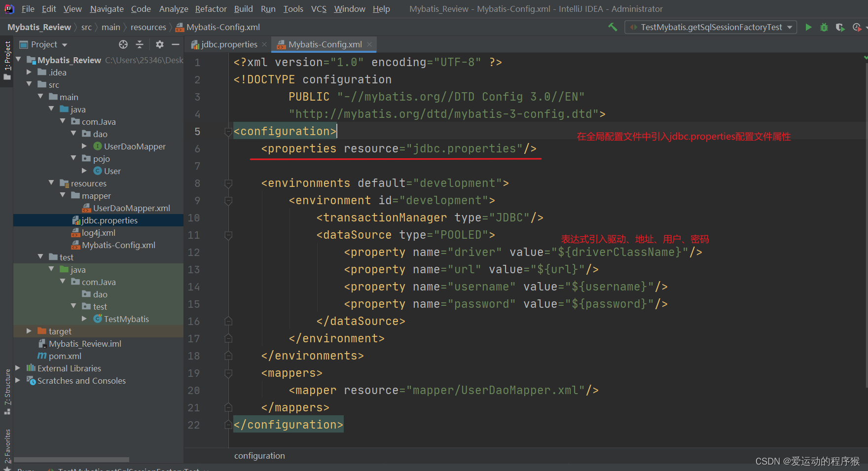Close the jdbc.properties editor tab
The height and width of the screenshot is (471, 868).
[x=265, y=44]
